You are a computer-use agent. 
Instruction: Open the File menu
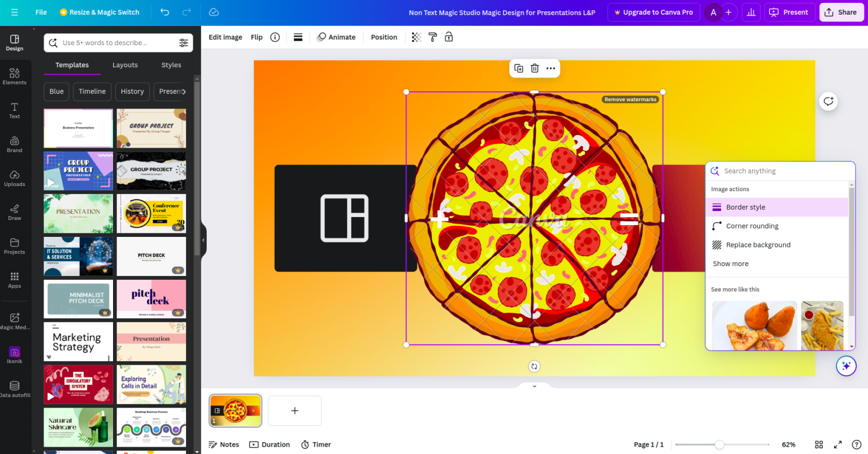coord(40,12)
